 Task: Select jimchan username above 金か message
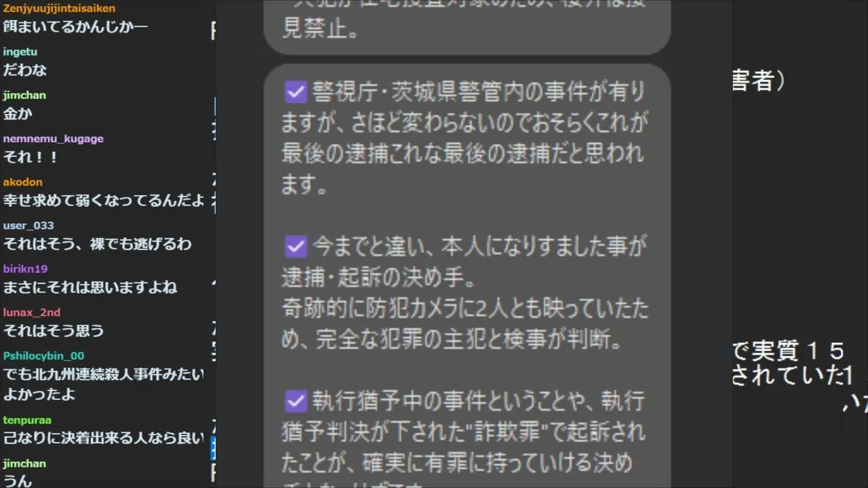pos(24,95)
